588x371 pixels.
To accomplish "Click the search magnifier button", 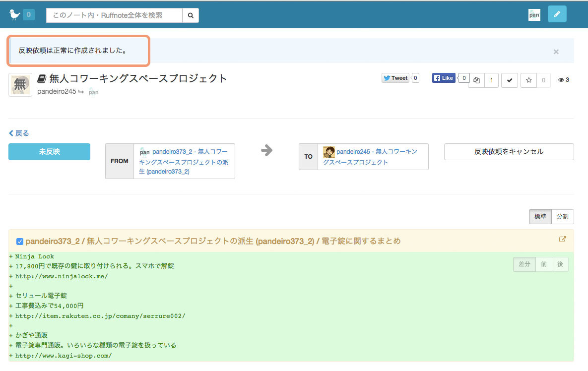I will 191,15.
